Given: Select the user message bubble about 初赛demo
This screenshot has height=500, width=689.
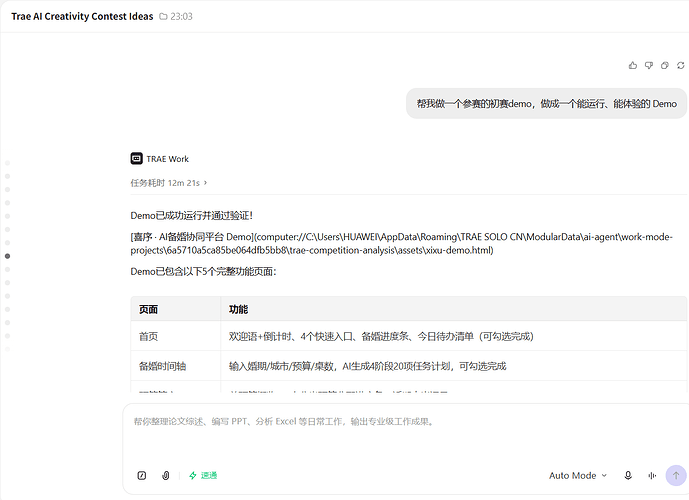Looking at the screenshot, I should pos(546,104).
